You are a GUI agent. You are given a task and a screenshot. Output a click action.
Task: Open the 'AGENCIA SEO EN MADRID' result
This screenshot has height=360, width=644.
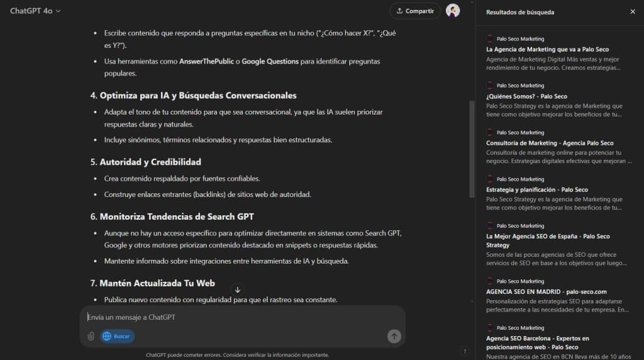click(x=546, y=291)
